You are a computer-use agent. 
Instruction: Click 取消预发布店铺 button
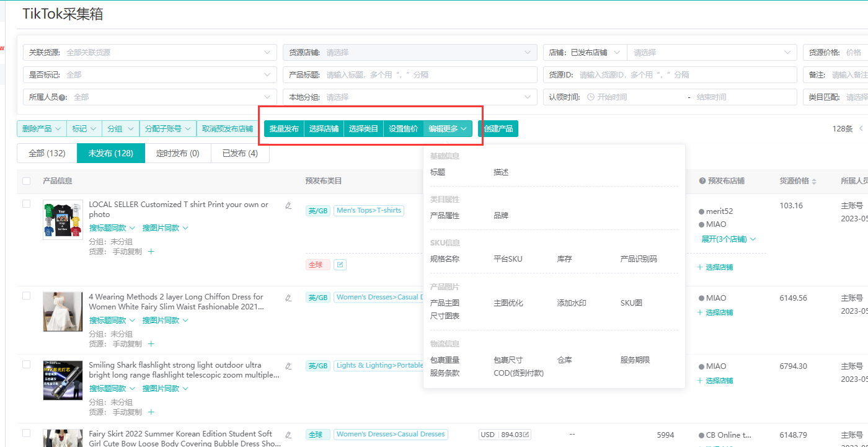pyautogui.click(x=228, y=129)
